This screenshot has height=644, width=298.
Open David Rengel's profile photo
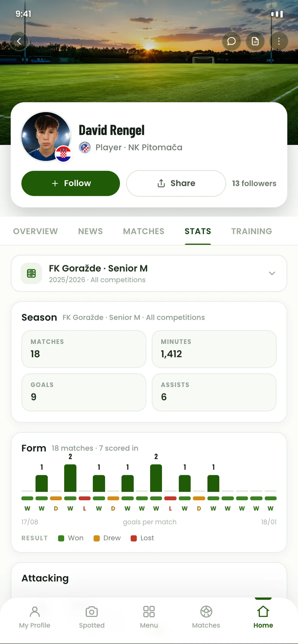click(x=46, y=137)
